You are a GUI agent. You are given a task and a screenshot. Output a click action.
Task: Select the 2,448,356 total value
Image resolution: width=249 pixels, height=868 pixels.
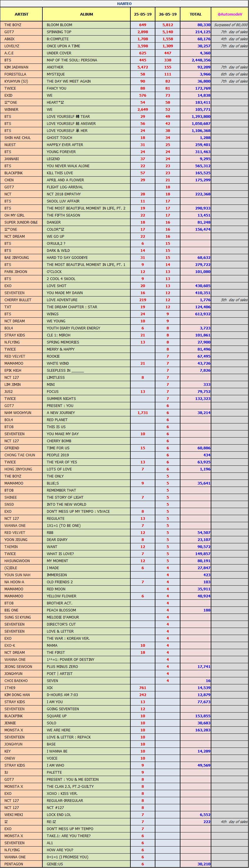201,60
